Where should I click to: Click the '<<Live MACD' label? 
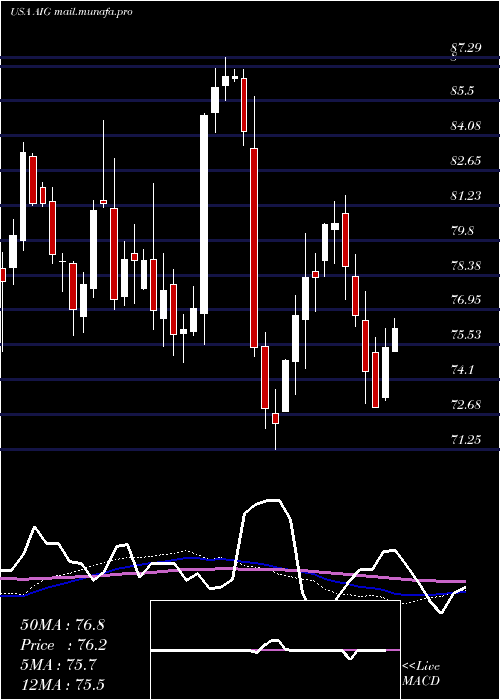point(421,674)
